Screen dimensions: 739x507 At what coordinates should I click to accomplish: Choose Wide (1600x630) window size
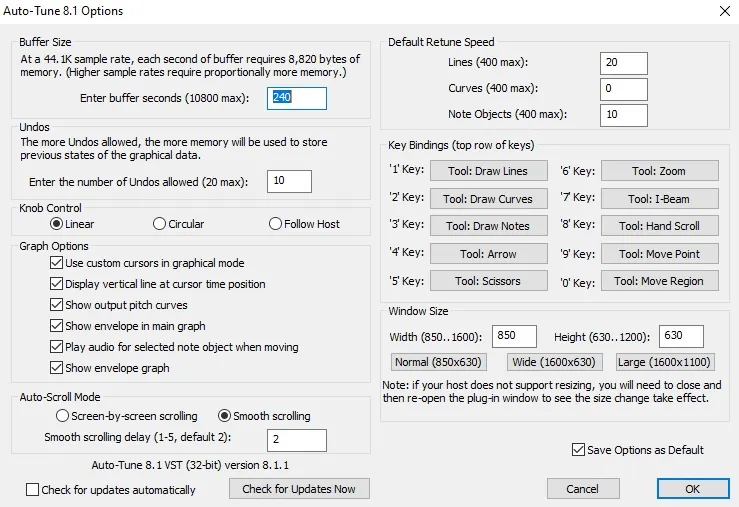coord(554,362)
